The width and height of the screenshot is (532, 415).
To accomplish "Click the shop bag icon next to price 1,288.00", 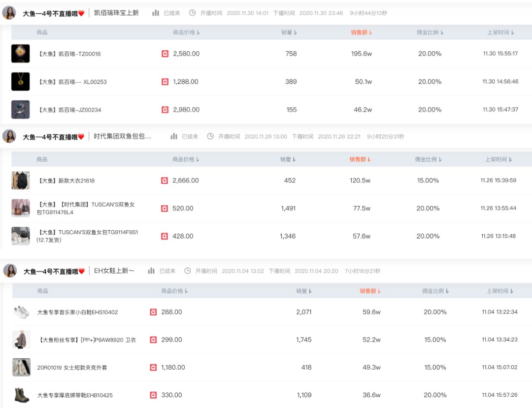I will 165,81.
